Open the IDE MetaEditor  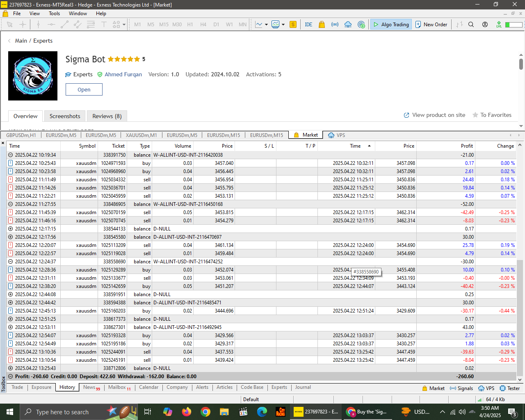click(x=308, y=25)
